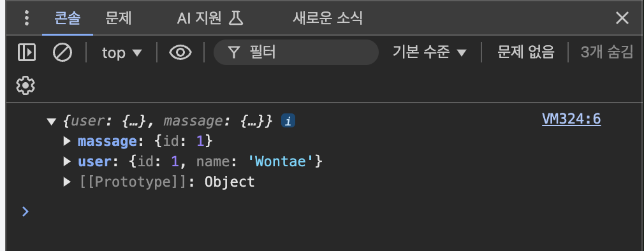Click the AI 지원 flask icon

click(x=236, y=18)
